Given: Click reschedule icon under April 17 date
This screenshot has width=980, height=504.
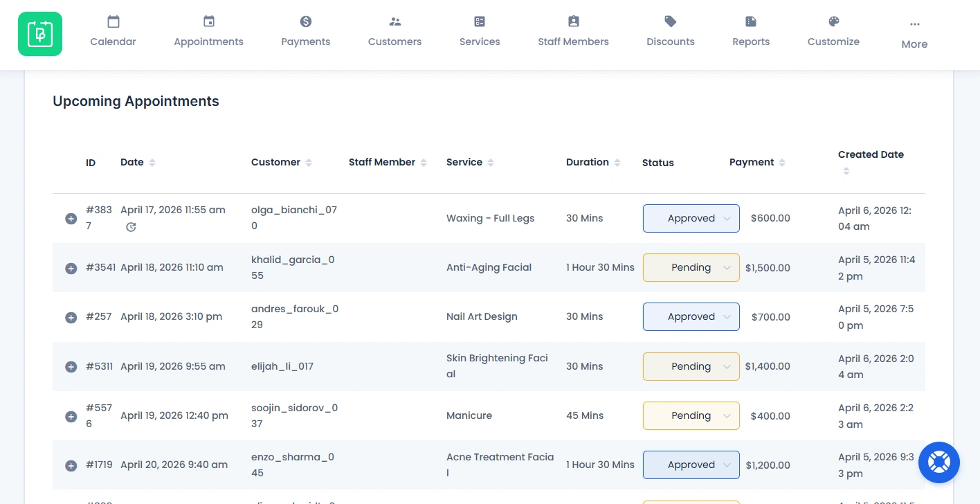Looking at the screenshot, I should pyautogui.click(x=131, y=227).
